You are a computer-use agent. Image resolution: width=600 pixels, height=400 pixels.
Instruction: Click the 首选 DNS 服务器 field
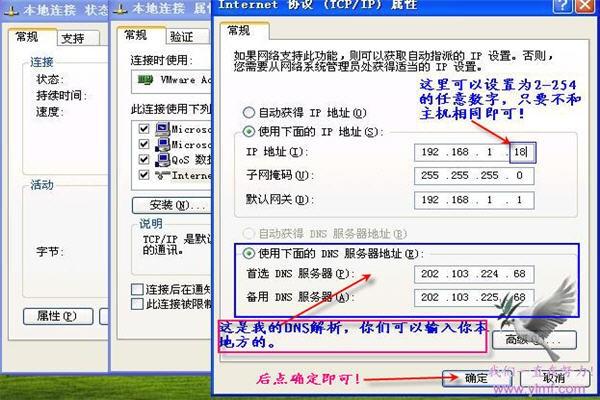474,274
